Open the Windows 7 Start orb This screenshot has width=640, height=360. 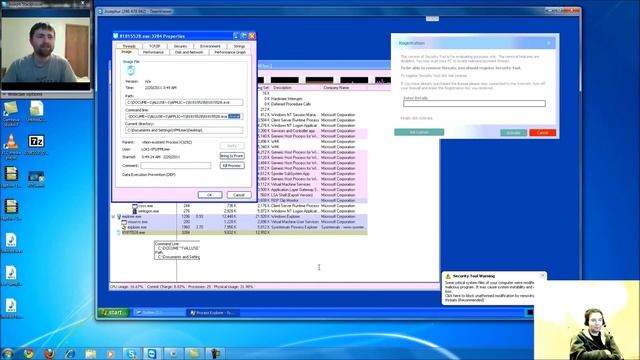[x=8, y=353]
